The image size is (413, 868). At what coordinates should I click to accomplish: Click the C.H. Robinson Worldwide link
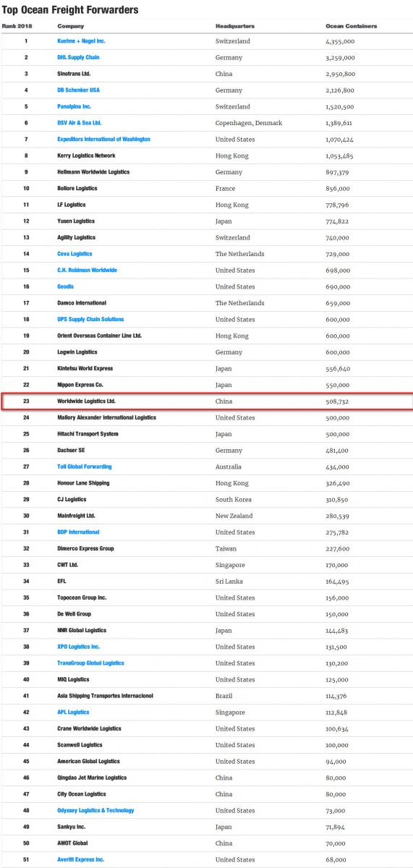(87, 270)
